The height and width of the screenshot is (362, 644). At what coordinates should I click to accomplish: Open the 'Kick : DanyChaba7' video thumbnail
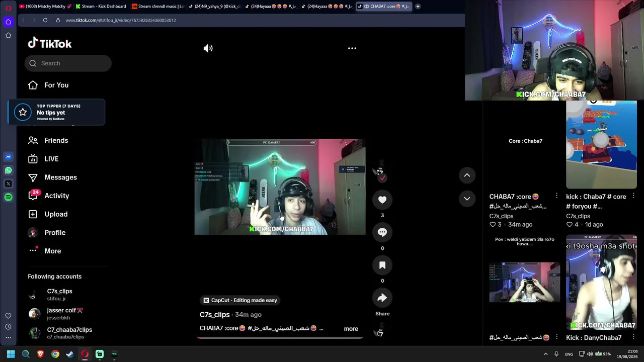point(601,282)
